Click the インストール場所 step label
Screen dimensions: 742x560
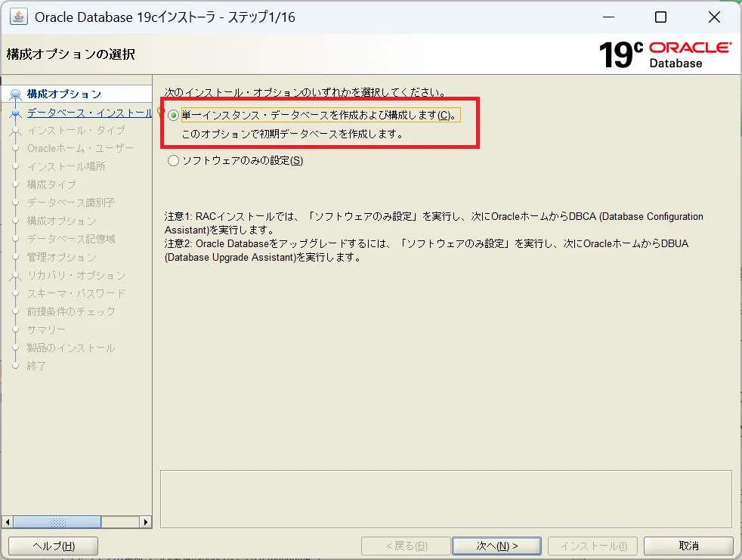pyautogui.click(x=66, y=166)
